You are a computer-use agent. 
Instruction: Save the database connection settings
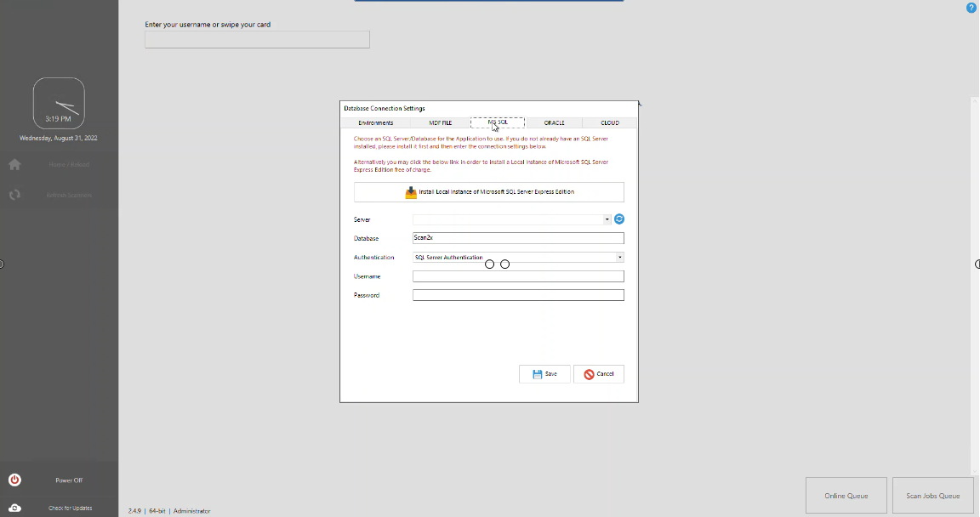[544, 374]
